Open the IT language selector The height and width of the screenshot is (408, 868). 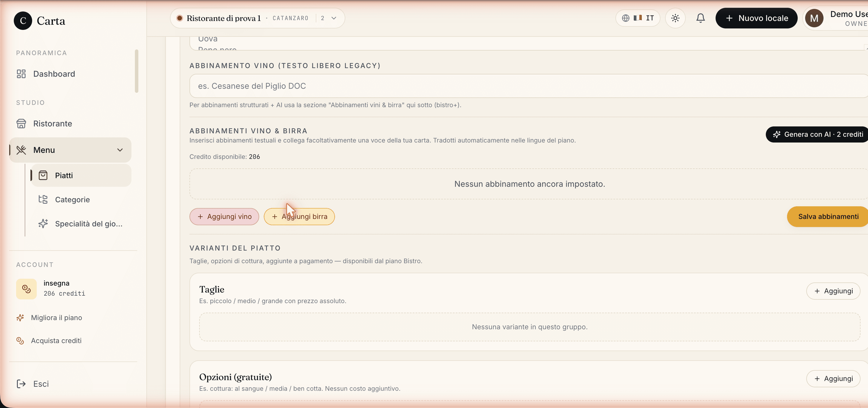(x=638, y=18)
